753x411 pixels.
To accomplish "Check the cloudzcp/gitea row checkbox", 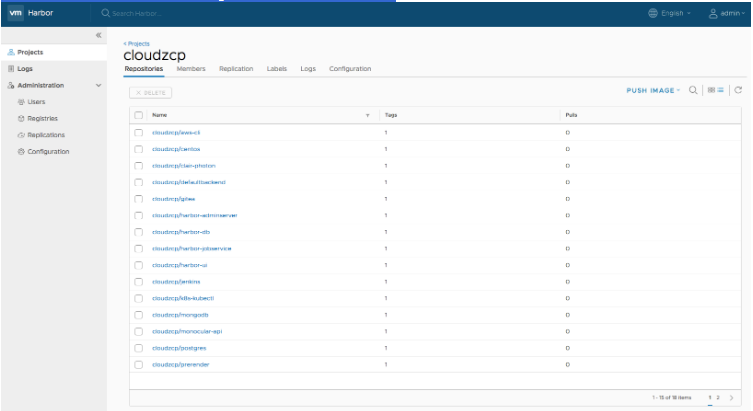I will (x=139, y=199).
